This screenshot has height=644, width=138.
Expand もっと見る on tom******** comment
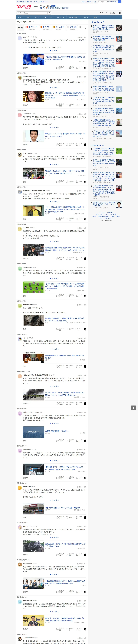(x=54, y=279)
